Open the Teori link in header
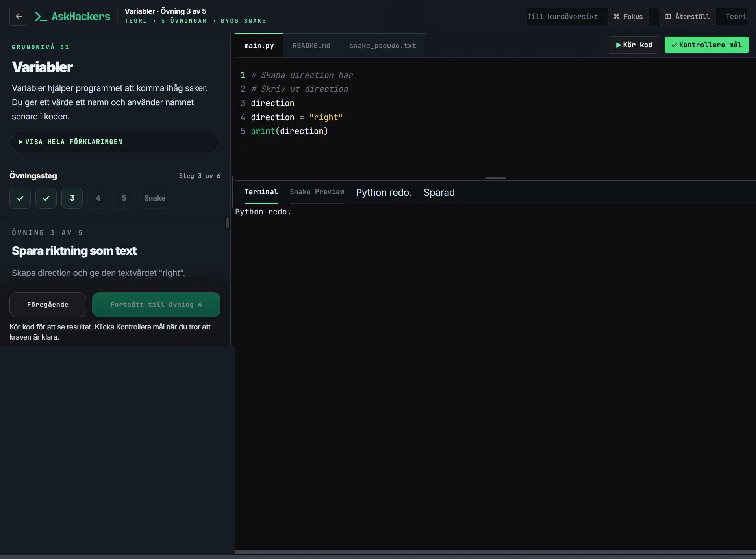756x559 pixels. point(736,17)
